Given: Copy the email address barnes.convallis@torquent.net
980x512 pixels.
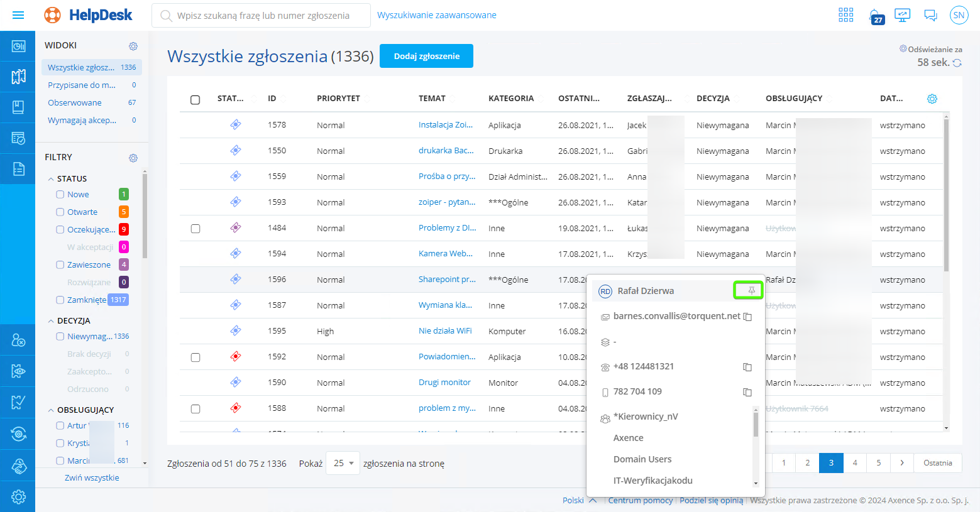Looking at the screenshot, I should pos(747,317).
